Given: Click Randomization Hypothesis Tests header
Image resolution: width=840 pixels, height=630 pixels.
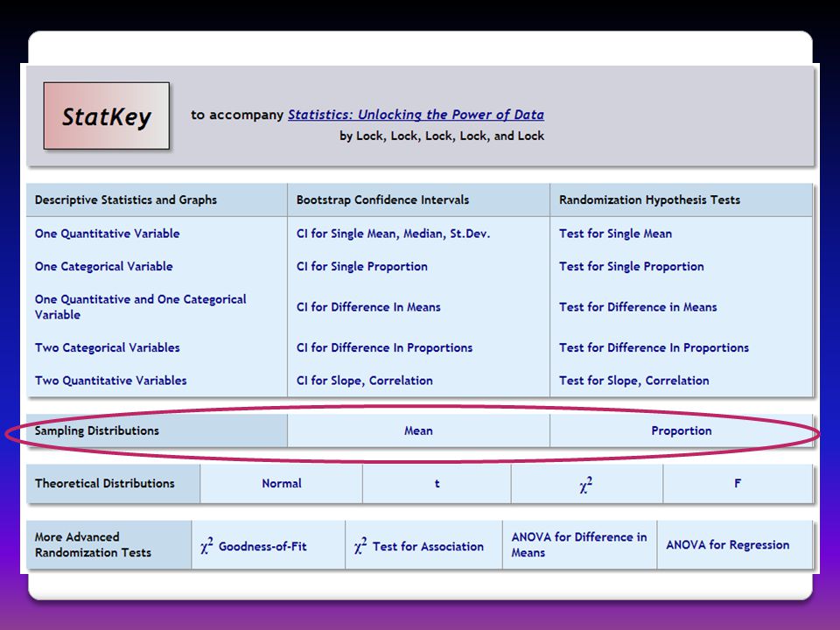Looking at the screenshot, I should [650, 199].
